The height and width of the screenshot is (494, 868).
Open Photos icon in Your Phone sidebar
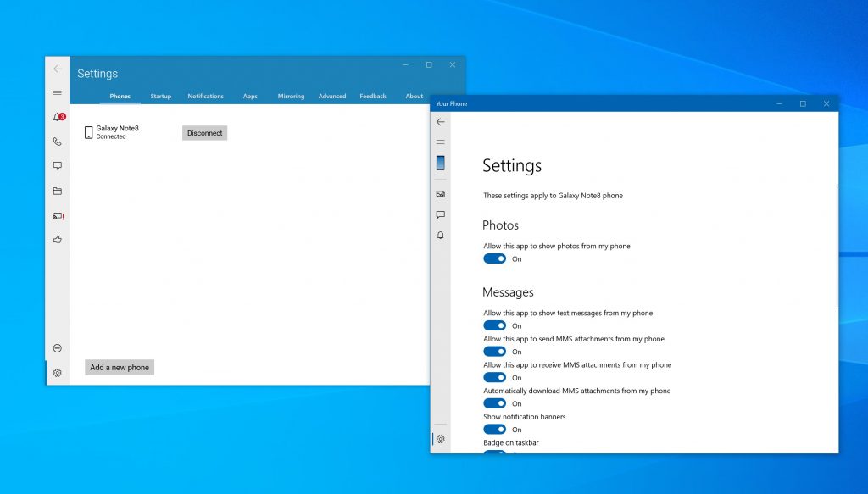point(441,194)
